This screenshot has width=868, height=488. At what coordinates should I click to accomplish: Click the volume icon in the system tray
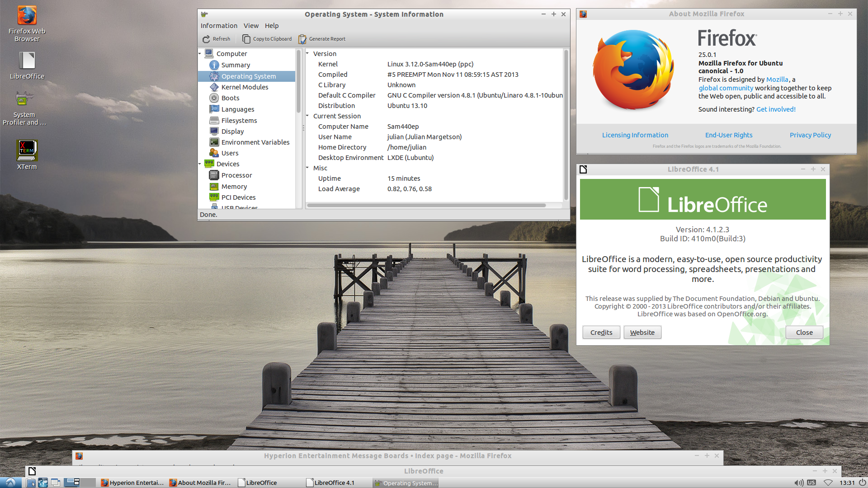799,483
